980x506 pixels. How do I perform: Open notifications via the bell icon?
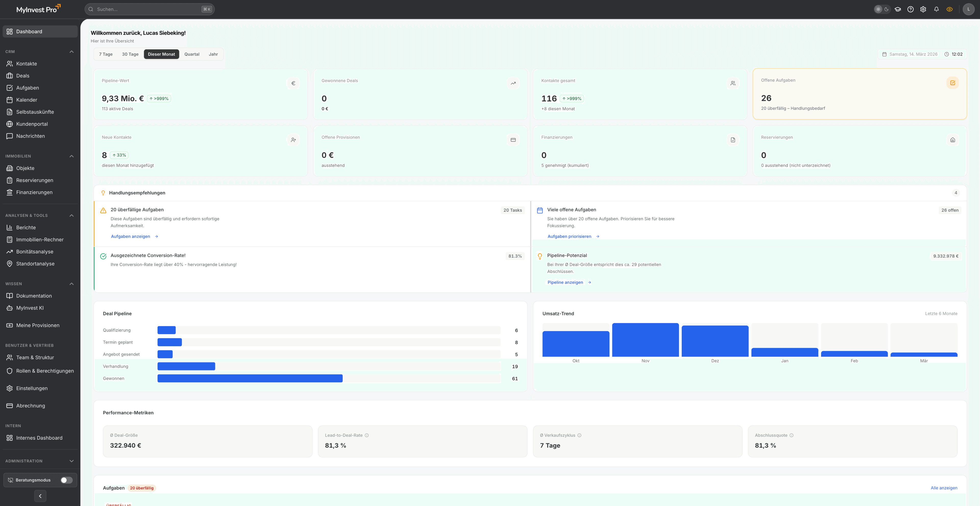[x=936, y=9]
